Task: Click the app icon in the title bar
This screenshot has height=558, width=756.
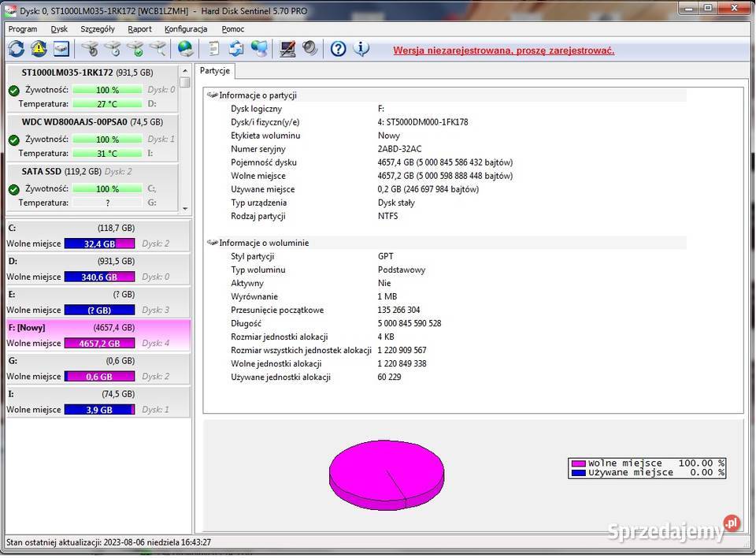Action: coord(10,10)
